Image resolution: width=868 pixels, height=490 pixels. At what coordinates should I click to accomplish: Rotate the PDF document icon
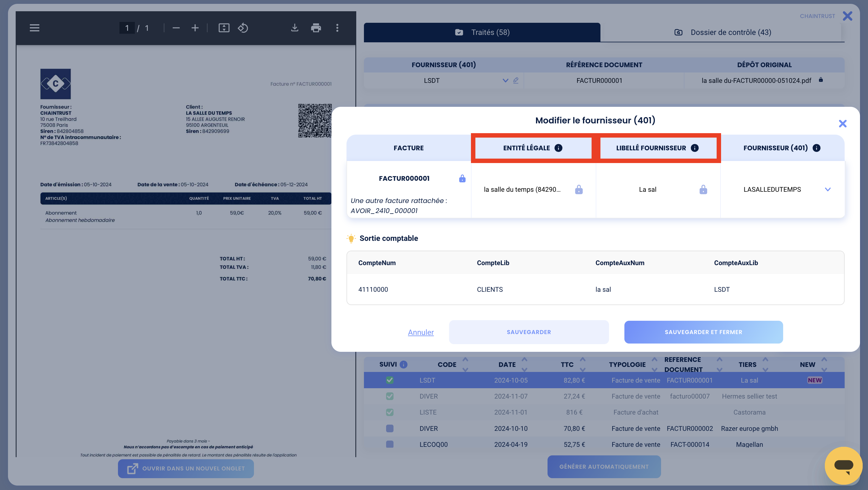point(243,28)
